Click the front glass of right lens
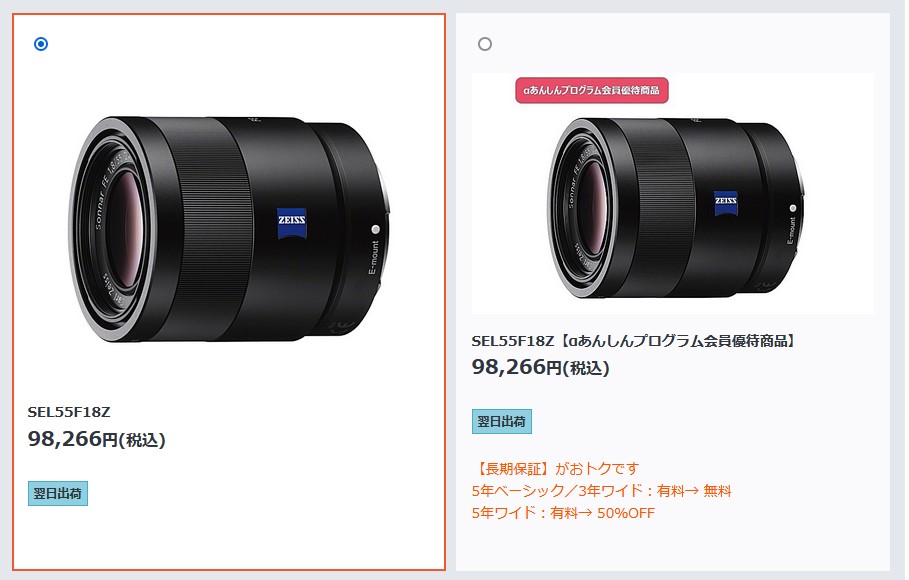This screenshot has height=580, width=909. click(592, 206)
